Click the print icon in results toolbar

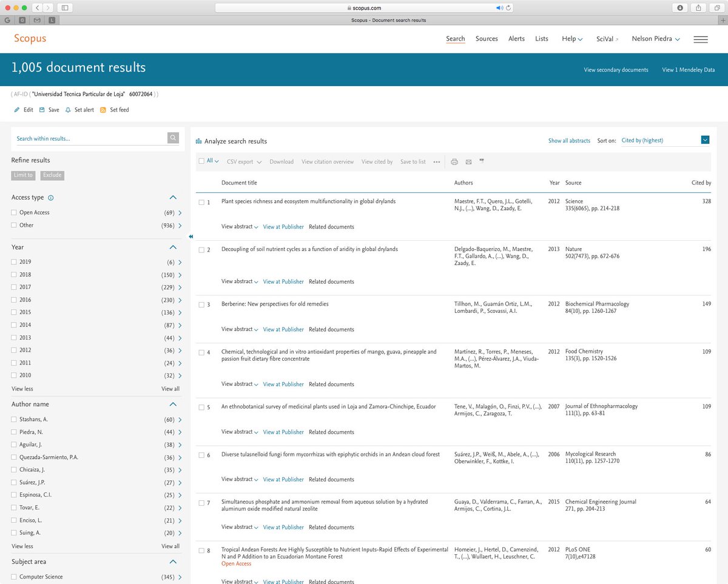pyautogui.click(x=454, y=162)
